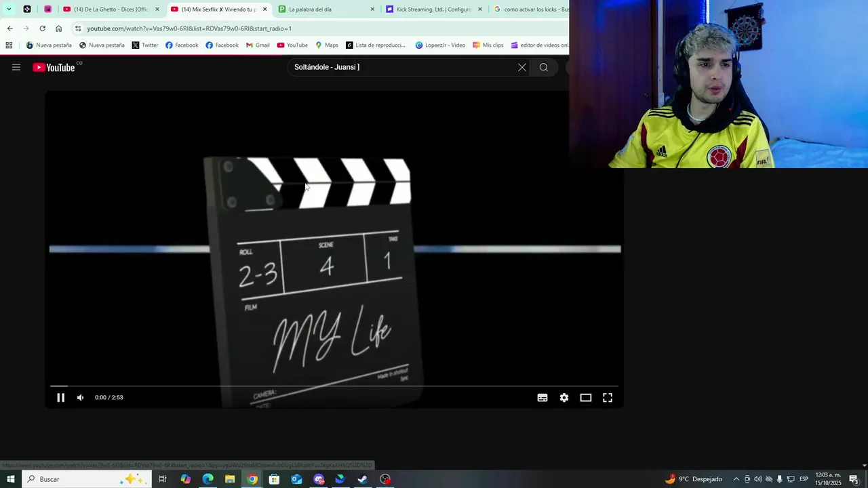View site information icon in address bar
This screenshot has width=868, height=488.
[78, 28]
